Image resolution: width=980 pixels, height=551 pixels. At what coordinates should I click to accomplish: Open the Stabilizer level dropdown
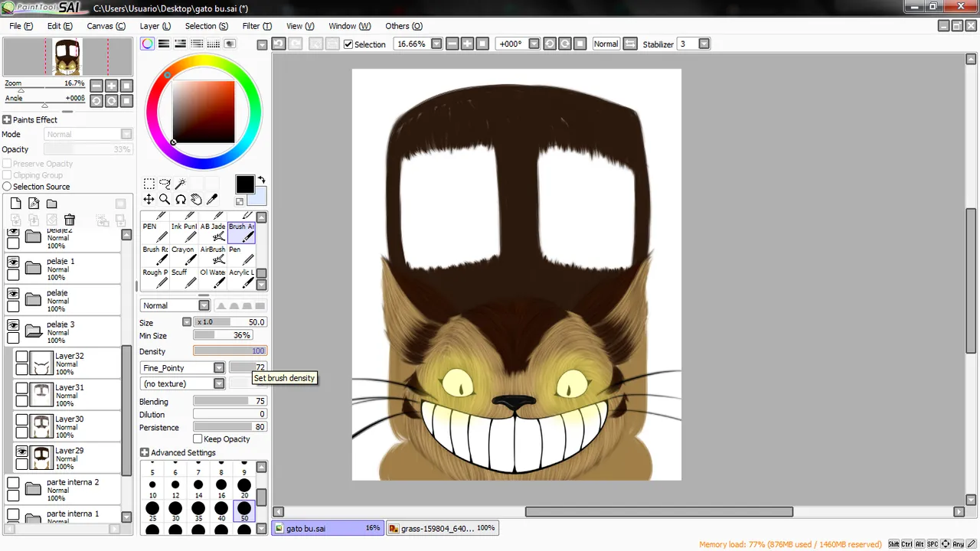click(704, 44)
